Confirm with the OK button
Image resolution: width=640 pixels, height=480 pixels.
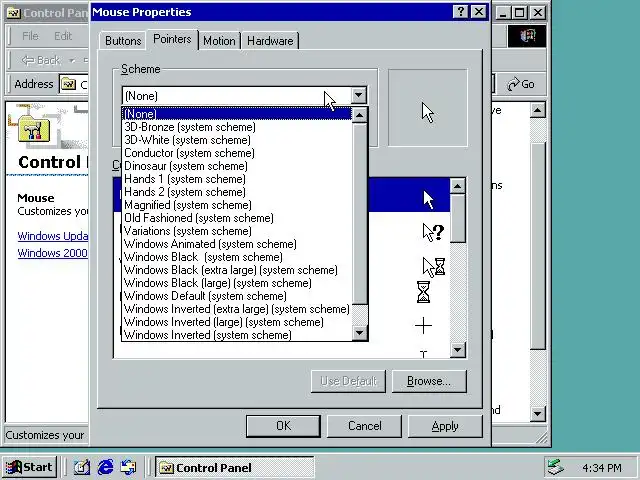pyautogui.click(x=283, y=426)
